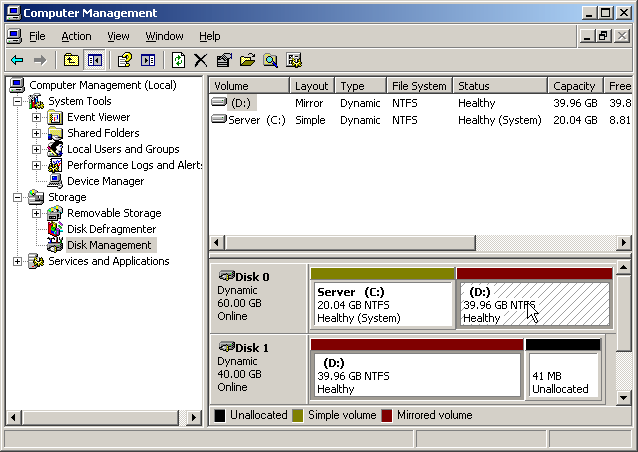Select the Shared Folders icon in tree

(x=55, y=133)
